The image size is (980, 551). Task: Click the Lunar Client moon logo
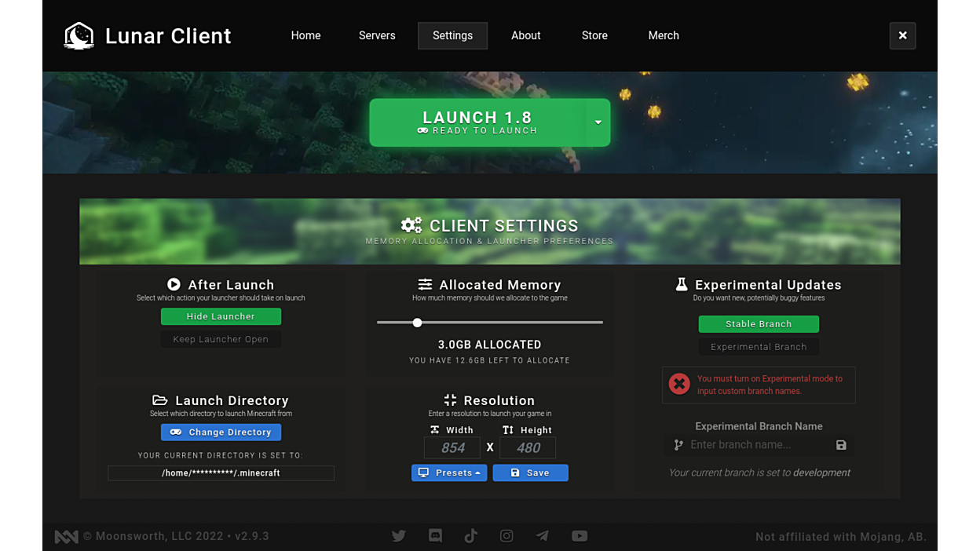point(79,35)
